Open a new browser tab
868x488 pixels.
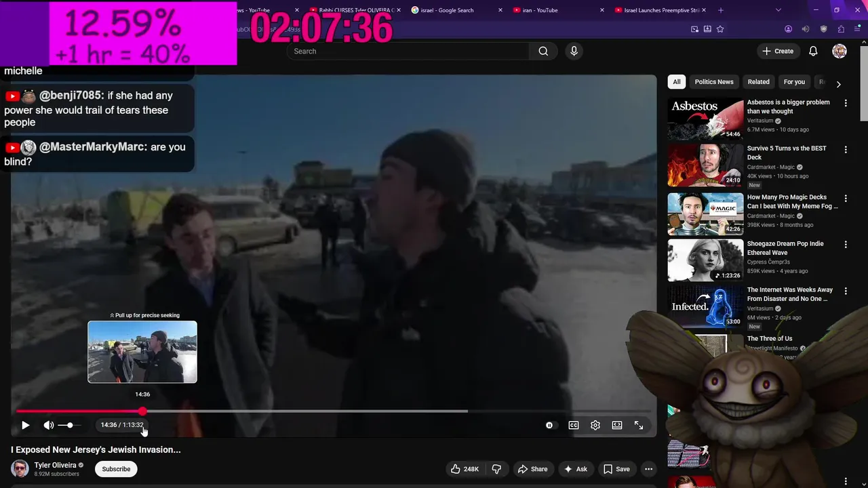click(721, 10)
